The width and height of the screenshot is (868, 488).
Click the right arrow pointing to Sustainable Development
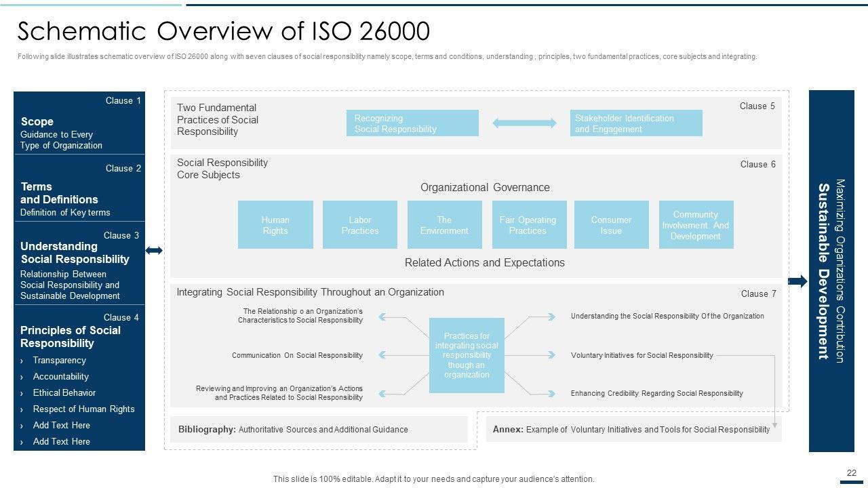(798, 281)
